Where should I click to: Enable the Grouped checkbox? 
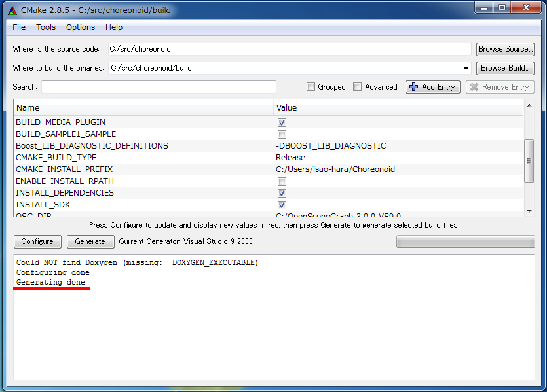click(311, 86)
